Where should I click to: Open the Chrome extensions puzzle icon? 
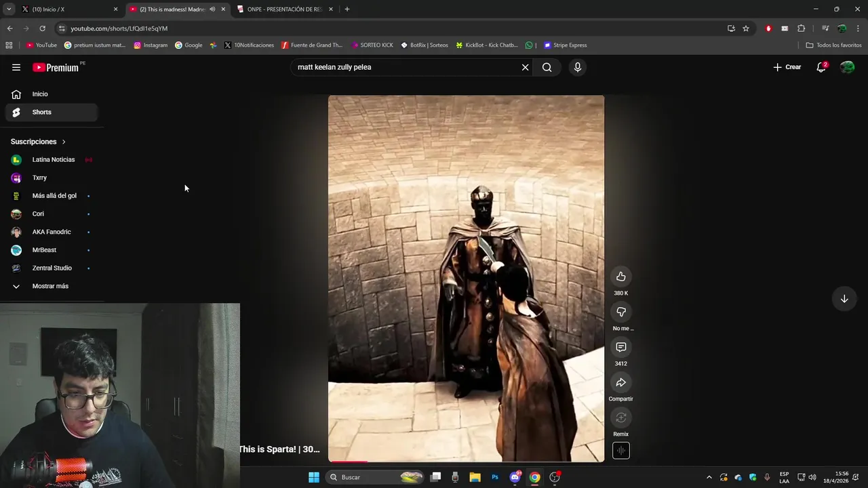pos(801,28)
